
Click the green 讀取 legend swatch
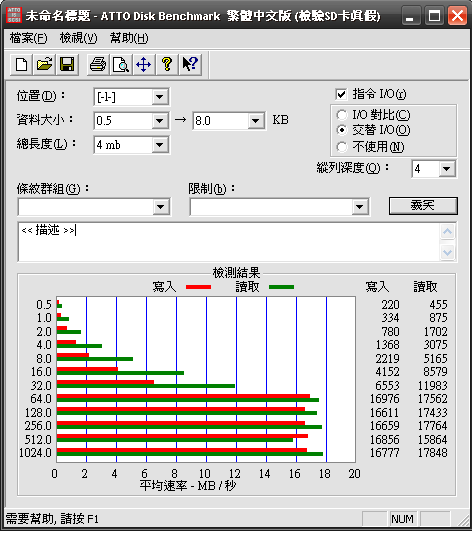(281, 287)
